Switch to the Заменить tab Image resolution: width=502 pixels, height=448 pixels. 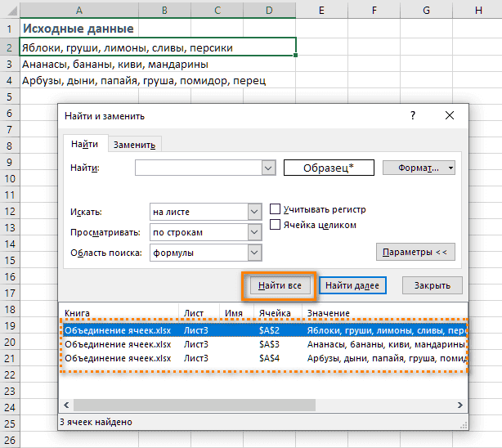(x=134, y=145)
